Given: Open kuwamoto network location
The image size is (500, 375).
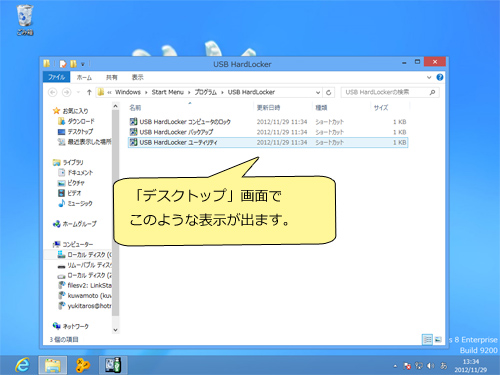Looking at the screenshot, I should [85, 296].
